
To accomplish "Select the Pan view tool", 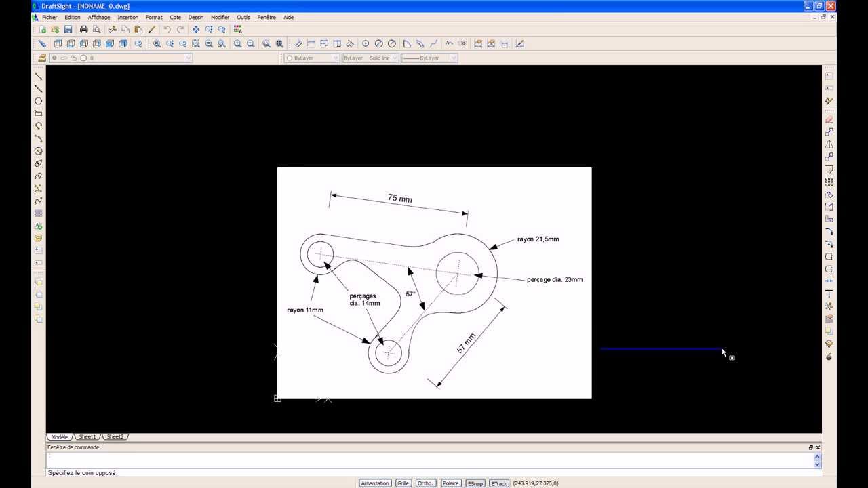I will pyautogui.click(x=196, y=29).
